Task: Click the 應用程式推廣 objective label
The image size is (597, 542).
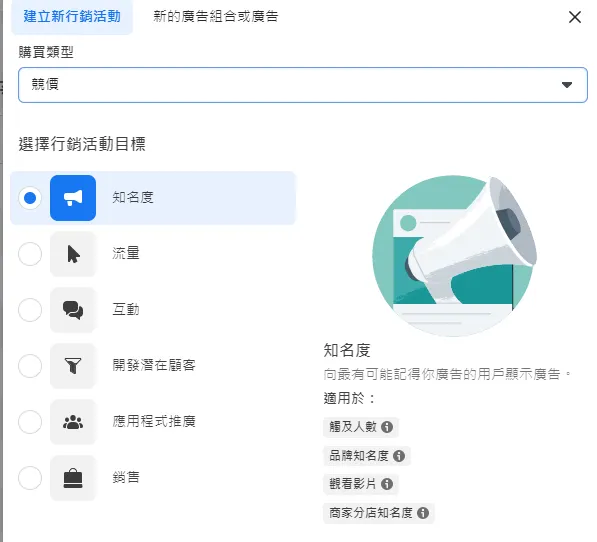Action: click(154, 421)
